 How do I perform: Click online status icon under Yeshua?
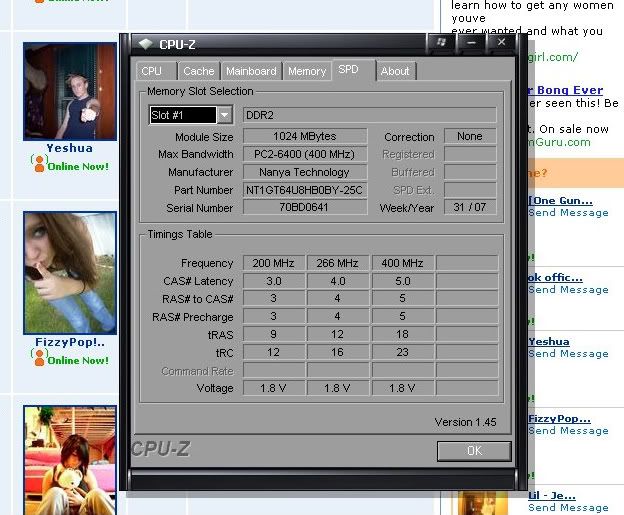pos(39,163)
